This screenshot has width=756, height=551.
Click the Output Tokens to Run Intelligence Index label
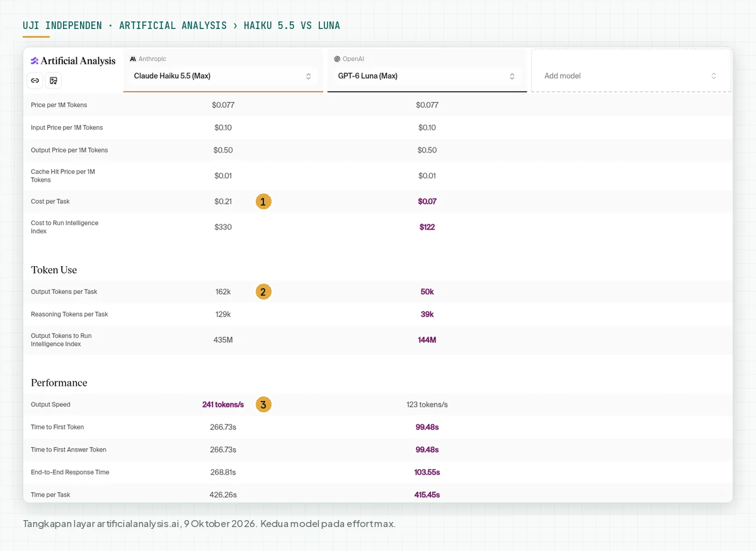(x=61, y=340)
